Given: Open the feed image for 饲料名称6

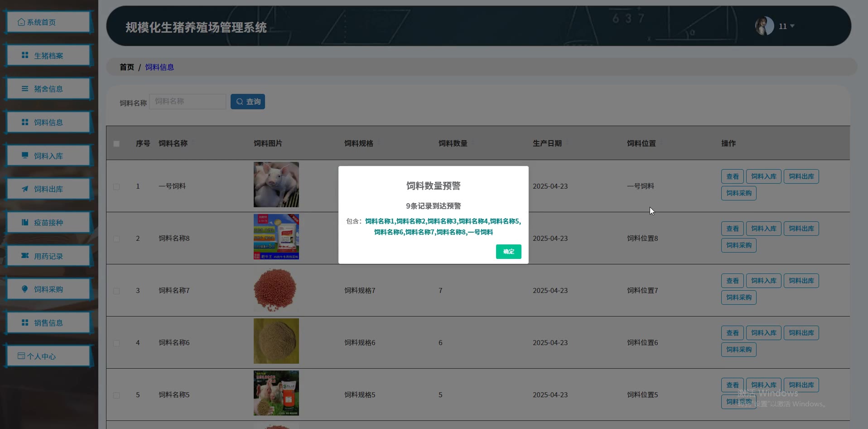Looking at the screenshot, I should click(276, 341).
